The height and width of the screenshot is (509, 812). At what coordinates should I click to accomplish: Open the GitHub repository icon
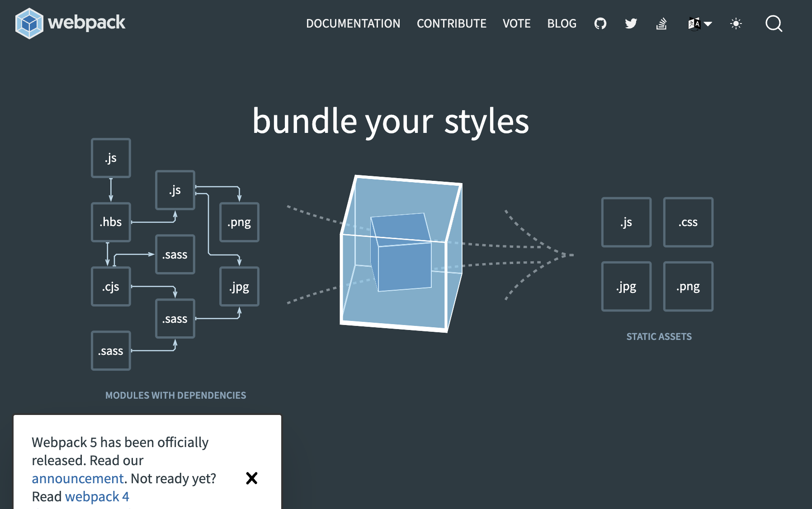(600, 24)
